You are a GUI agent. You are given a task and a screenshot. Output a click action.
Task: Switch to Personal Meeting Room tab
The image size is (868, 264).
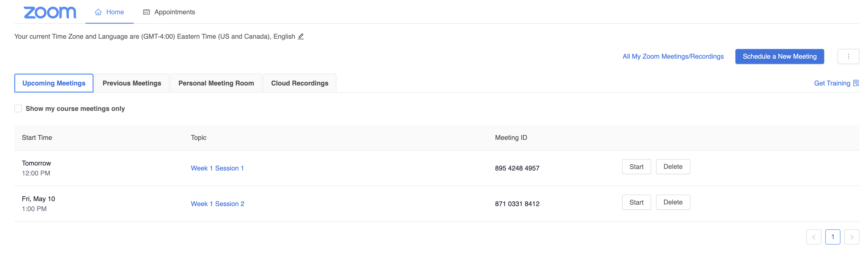tap(216, 83)
